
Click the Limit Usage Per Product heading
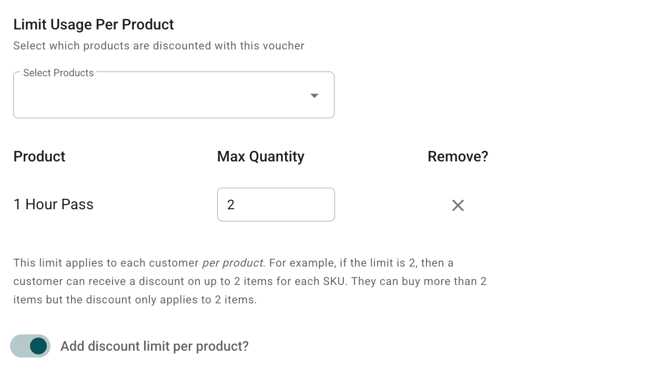click(x=94, y=24)
